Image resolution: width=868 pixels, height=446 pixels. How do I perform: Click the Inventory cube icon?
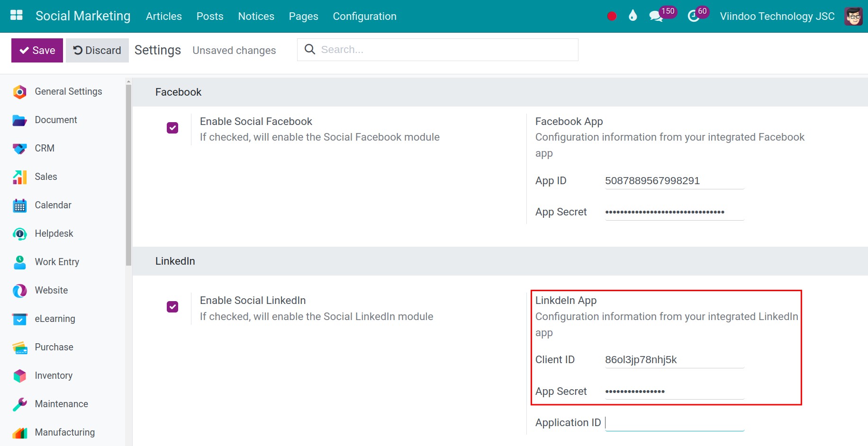tap(19, 376)
